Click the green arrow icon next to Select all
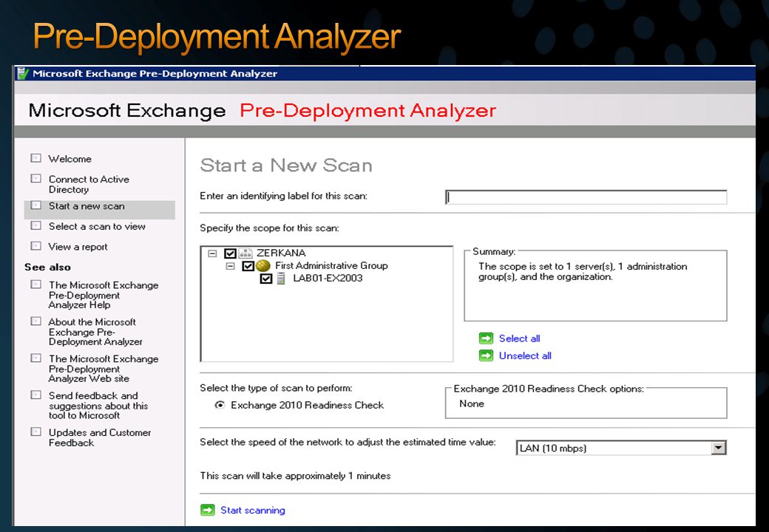This screenshot has height=532, width=769. [486, 338]
